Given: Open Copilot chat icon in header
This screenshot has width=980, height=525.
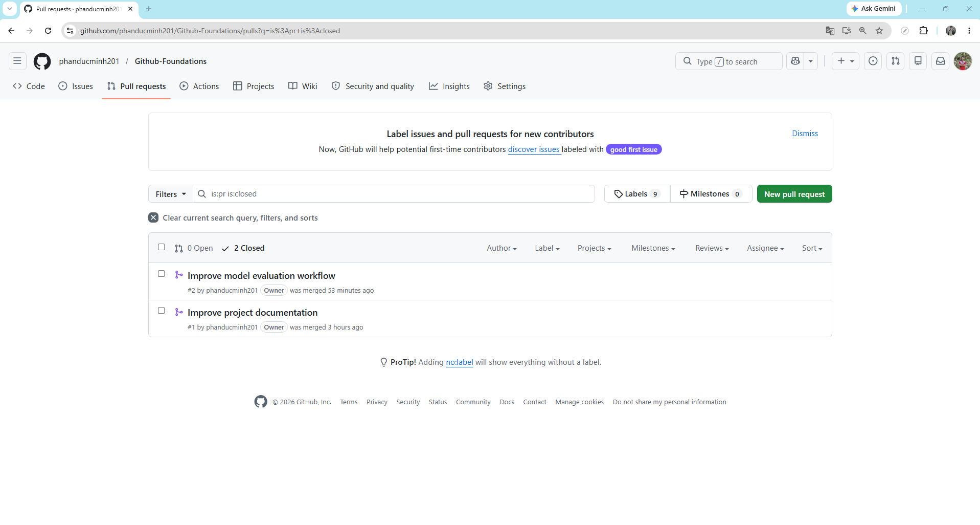Looking at the screenshot, I should [795, 61].
